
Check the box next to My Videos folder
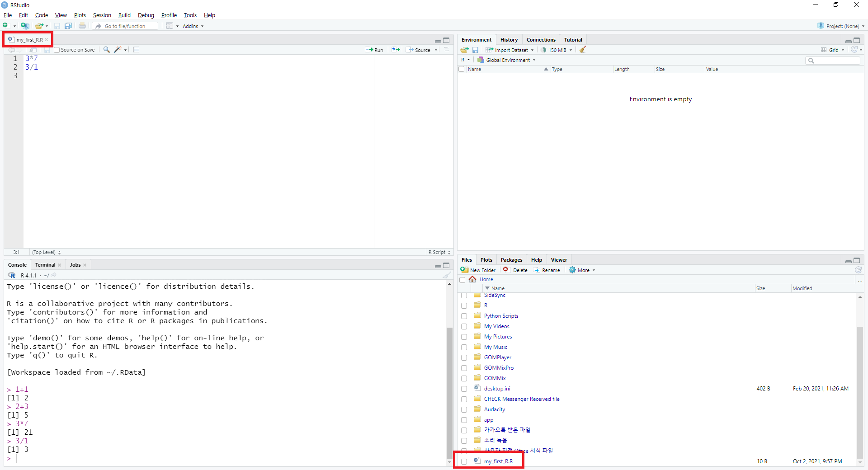point(464,326)
